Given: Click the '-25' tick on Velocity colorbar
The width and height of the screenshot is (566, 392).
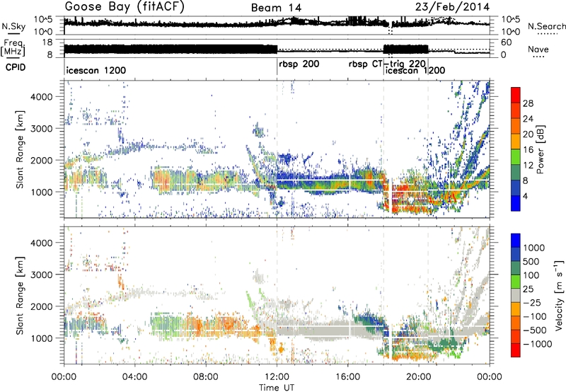Looking at the screenshot, I should click(x=532, y=303).
